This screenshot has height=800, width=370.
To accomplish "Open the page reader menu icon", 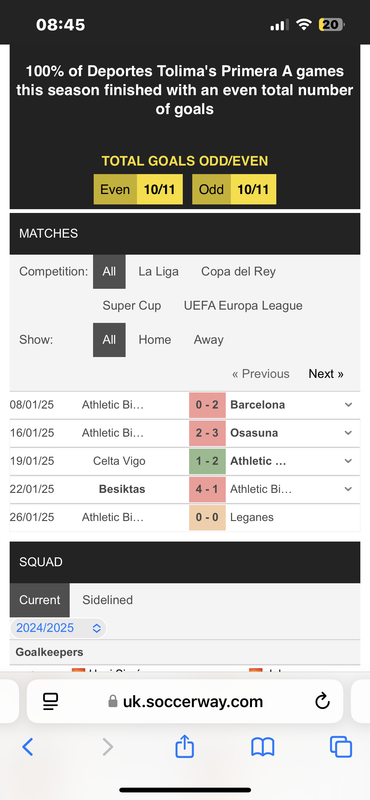I will [x=51, y=702].
